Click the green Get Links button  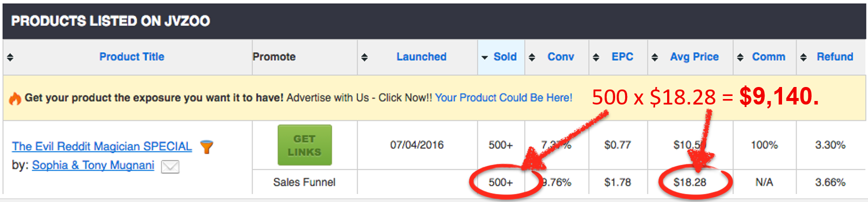click(305, 145)
